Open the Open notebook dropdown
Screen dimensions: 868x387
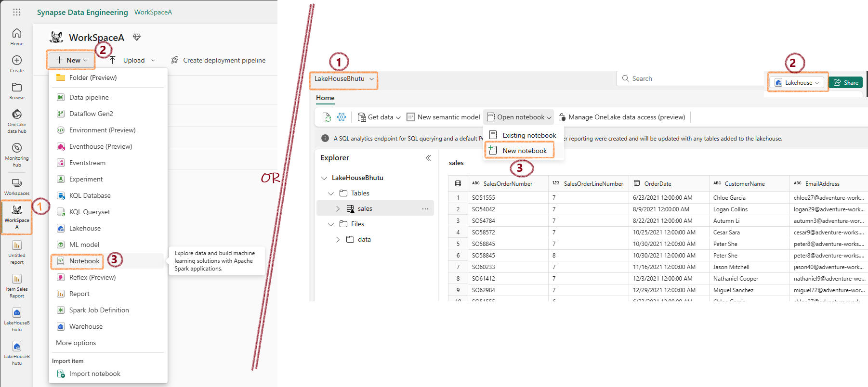[519, 117]
